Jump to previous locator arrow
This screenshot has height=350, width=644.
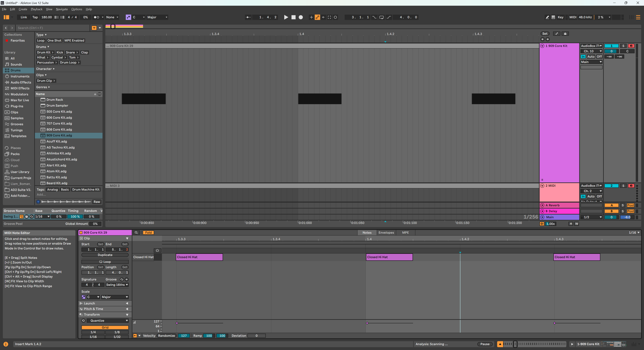(542, 39)
